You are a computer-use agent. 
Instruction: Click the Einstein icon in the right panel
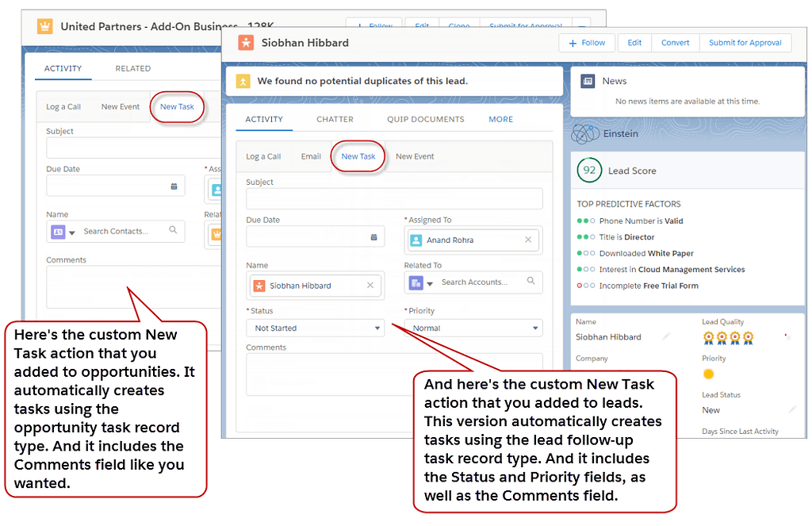pyautogui.click(x=584, y=133)
